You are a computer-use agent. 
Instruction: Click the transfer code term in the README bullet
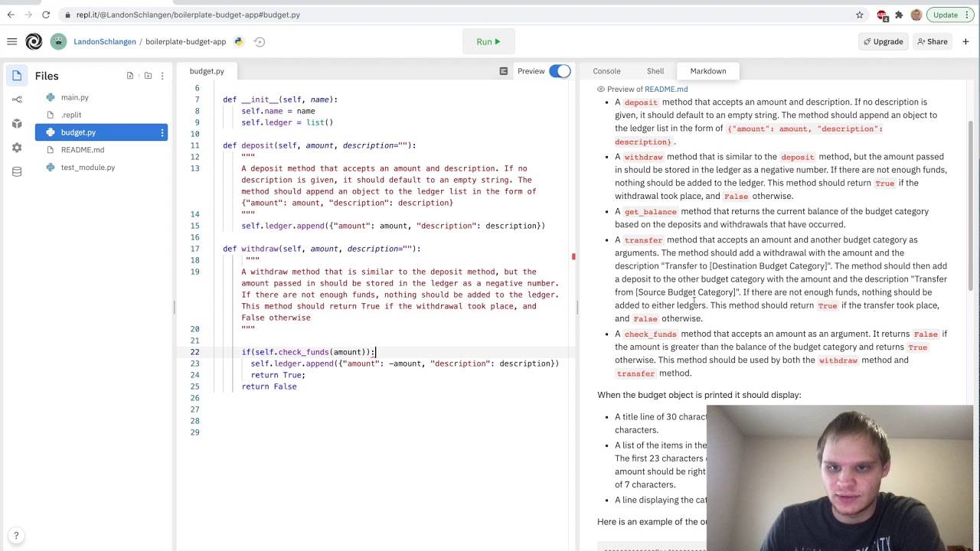point(642,240)
